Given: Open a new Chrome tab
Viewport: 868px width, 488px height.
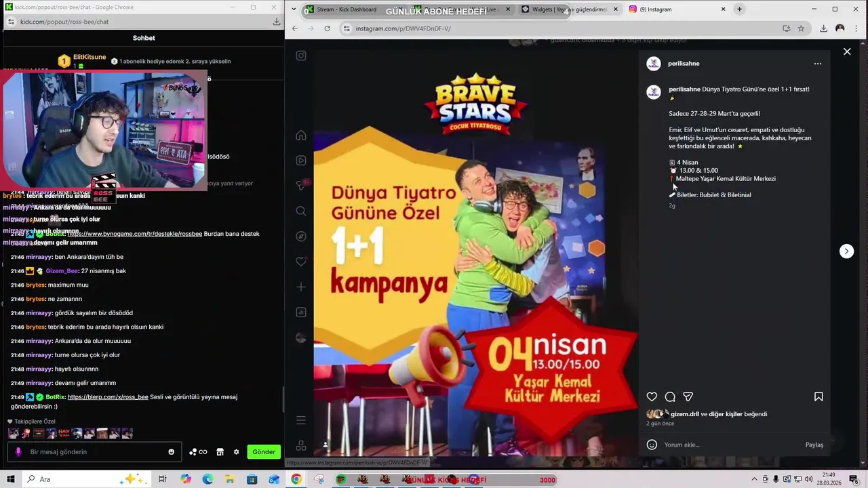Looking at the screenshot, I should pos(739,9).
